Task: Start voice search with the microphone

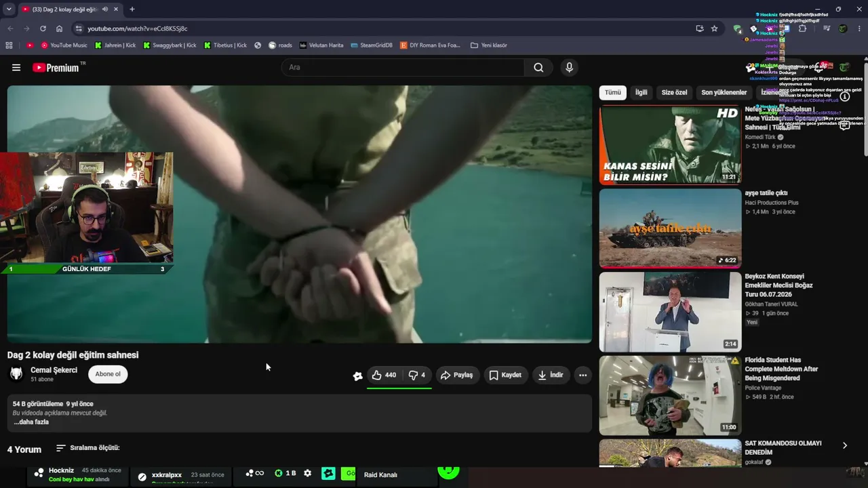Action: click(569, 68)
